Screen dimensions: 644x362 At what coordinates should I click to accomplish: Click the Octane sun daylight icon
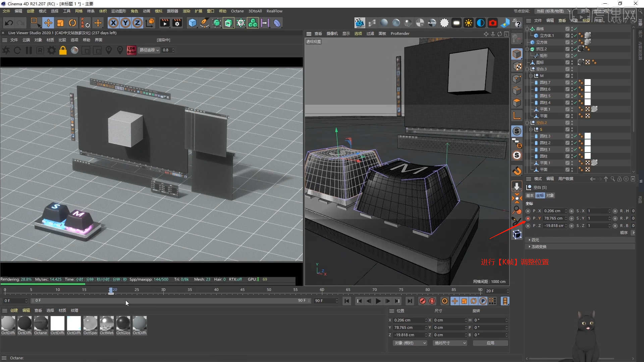(469, 23)
